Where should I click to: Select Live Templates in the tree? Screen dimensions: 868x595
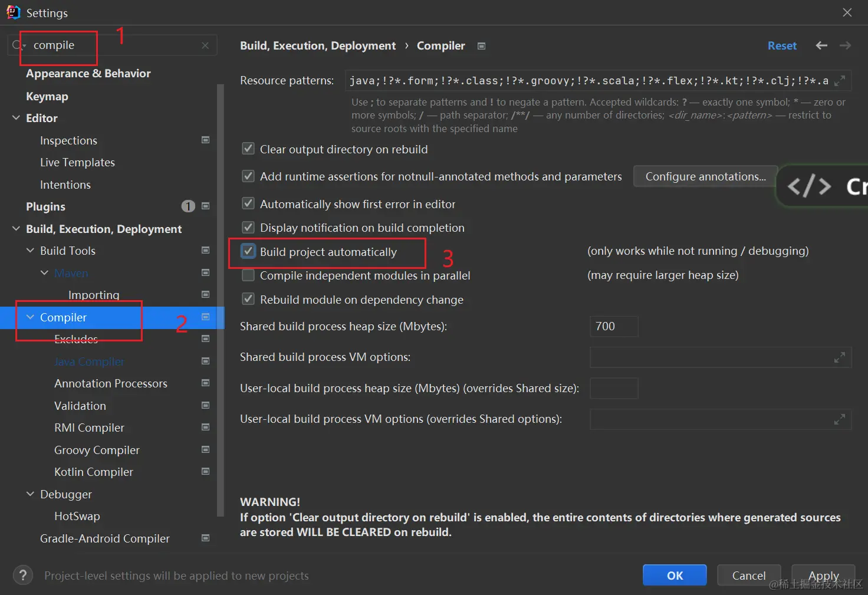(x=77, y=162)
